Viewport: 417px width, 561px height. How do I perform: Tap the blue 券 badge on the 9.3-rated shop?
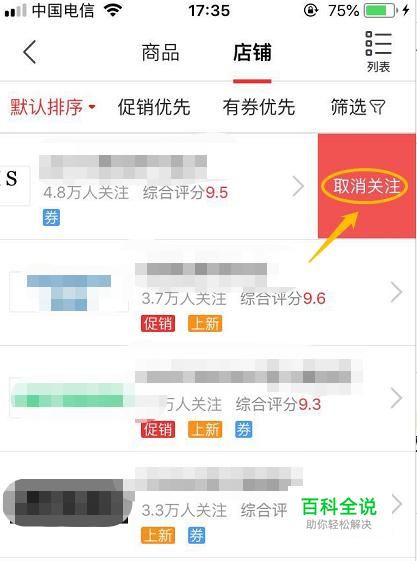pyautogui.click(x=243, y=429)
